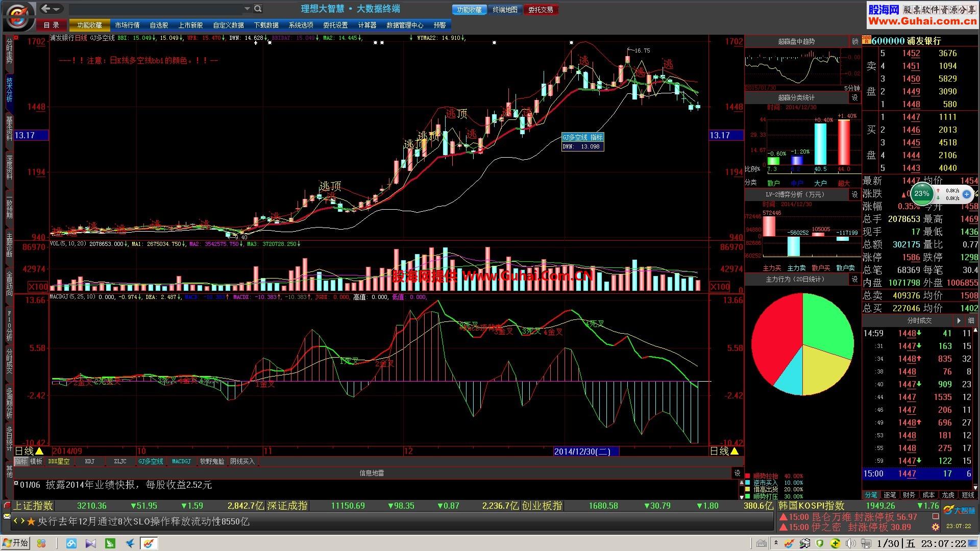The width and height of the screenshot is (980, 551).
Task: Click the orange gear settings icon
Action: [935, 527]
